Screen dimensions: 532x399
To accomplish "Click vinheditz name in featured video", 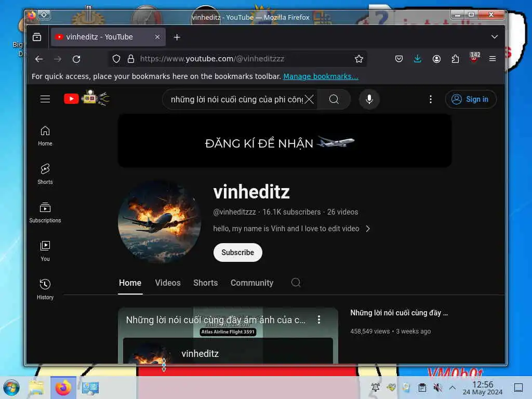I will [x=200, y=353].
